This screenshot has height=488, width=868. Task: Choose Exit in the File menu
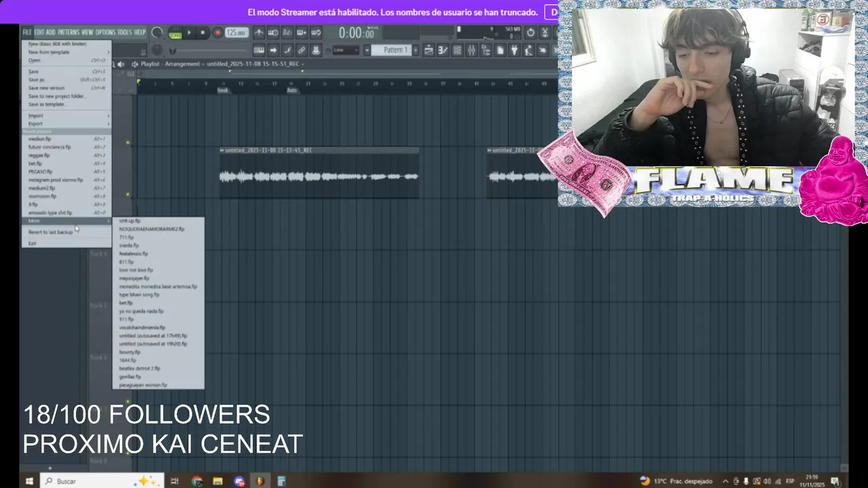tap(66, 243)
